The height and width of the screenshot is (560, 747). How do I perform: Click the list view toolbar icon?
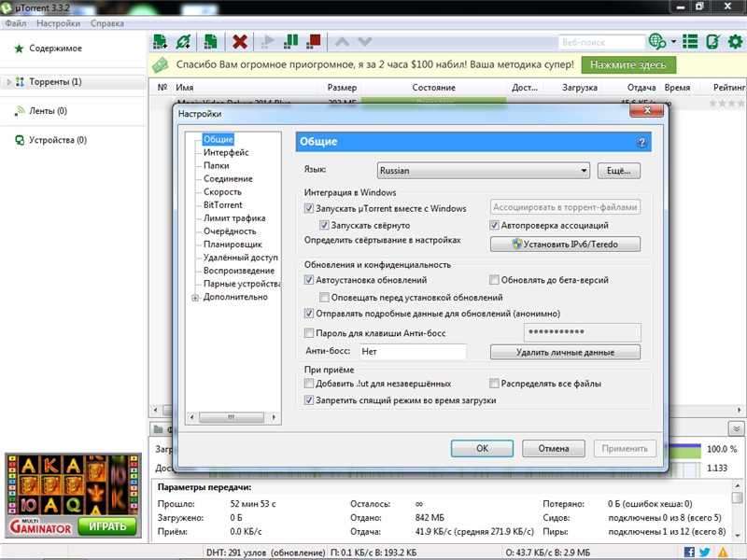click(x=690, y=42)
